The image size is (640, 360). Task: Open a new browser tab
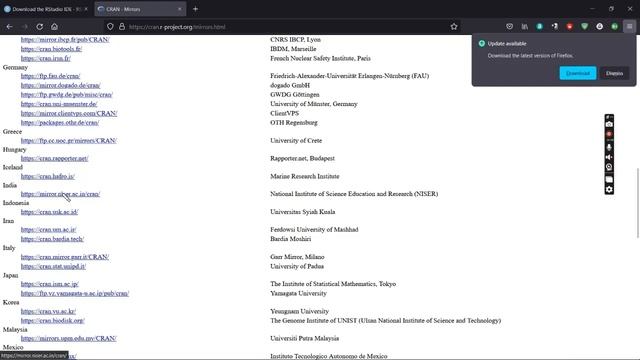[195, 9]
